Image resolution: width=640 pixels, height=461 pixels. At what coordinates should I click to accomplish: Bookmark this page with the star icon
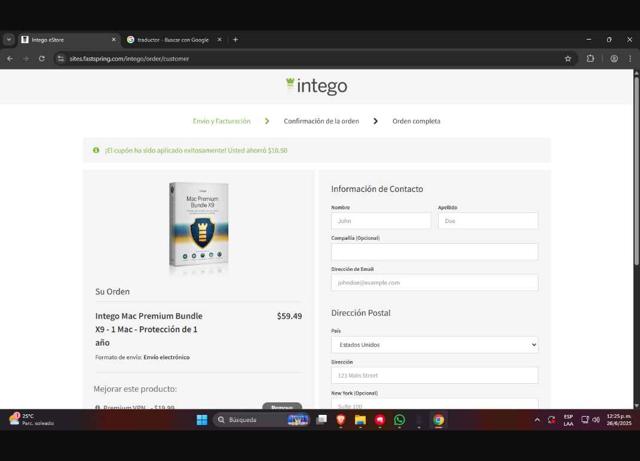568,59
